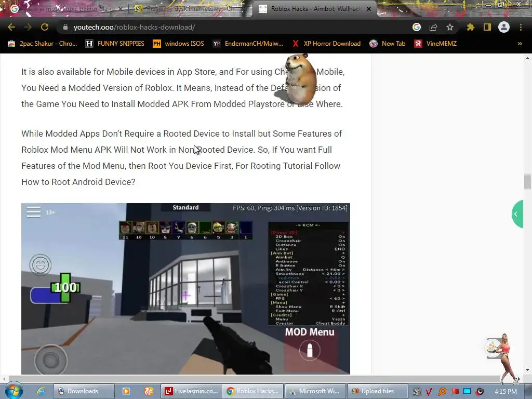Click the orange magnifier tray icon
Viewport: 532px width, 399px height.
pos(442,392)
